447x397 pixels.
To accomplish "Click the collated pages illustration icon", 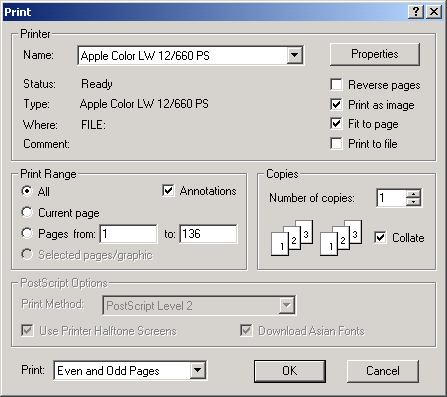I will point(292,238).
